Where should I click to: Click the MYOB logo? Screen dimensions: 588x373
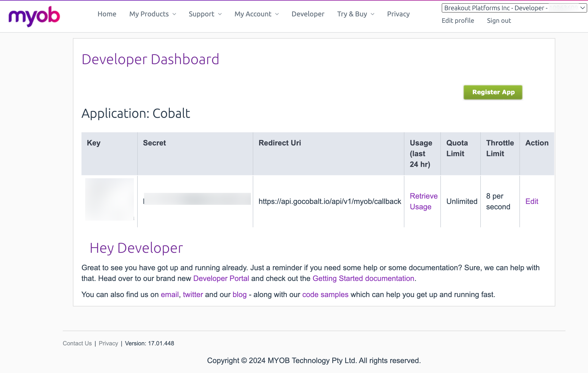coord(34,16)
